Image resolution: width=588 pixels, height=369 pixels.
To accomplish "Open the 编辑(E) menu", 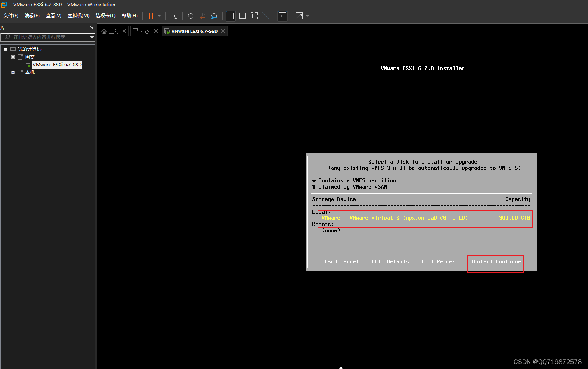I will tap(32, 16).
